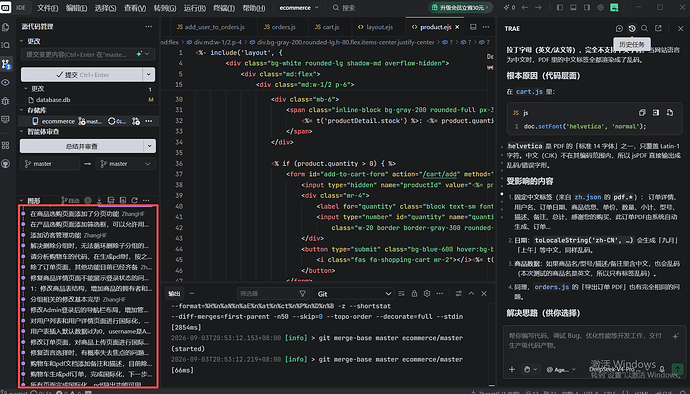
Task: Open the orders.js link in chat
Action: pyautogui.click(x=551, y=287)
